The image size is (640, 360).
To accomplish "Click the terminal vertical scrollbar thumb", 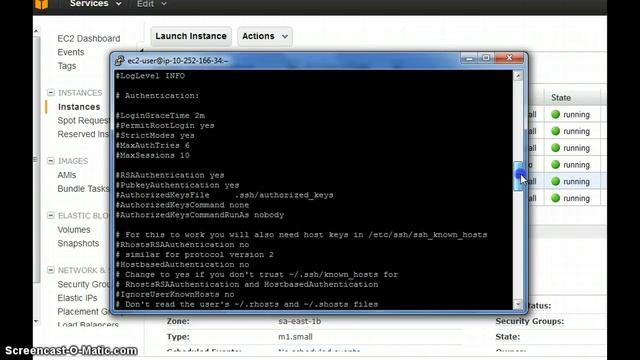I will [518, 176].
